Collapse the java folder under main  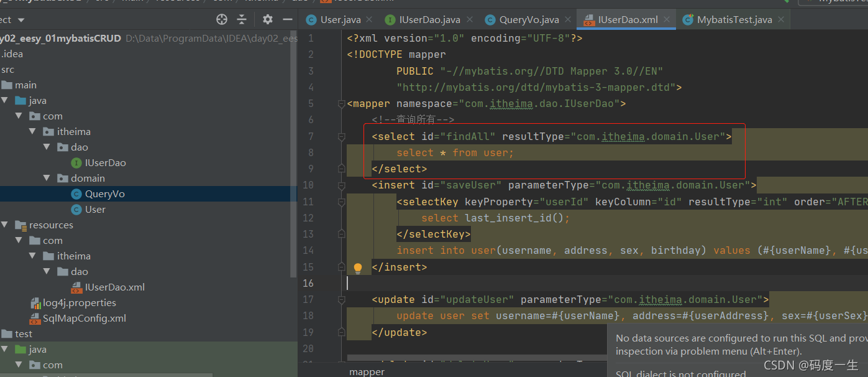(4, 100)
